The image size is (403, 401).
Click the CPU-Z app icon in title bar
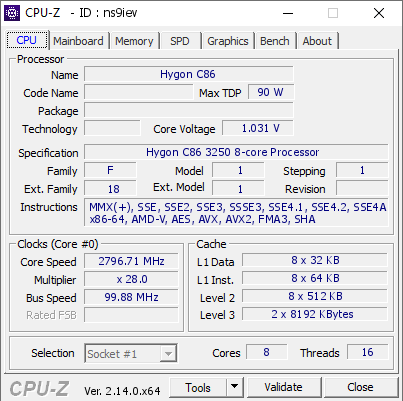(12, 13)
